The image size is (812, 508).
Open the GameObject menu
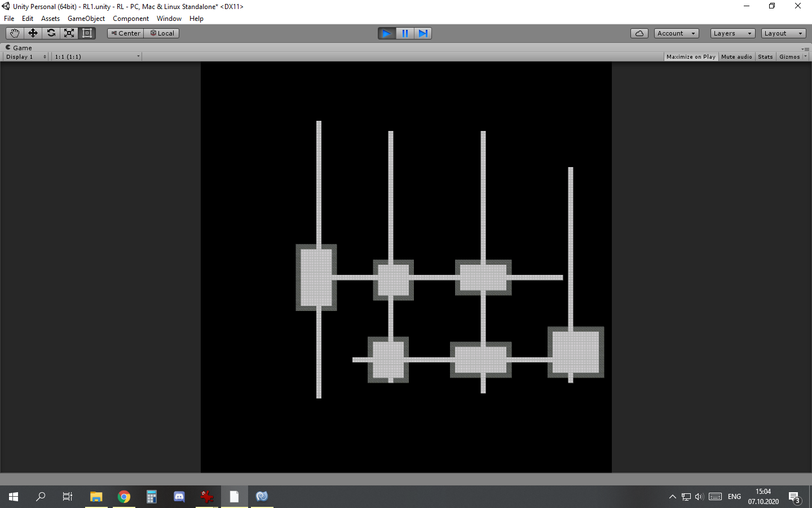click(86, 19)
